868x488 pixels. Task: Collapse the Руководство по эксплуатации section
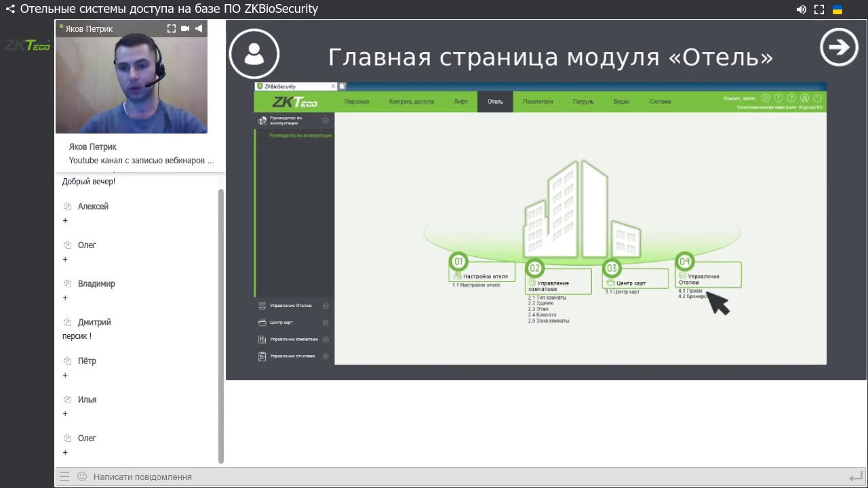point(325,121)
